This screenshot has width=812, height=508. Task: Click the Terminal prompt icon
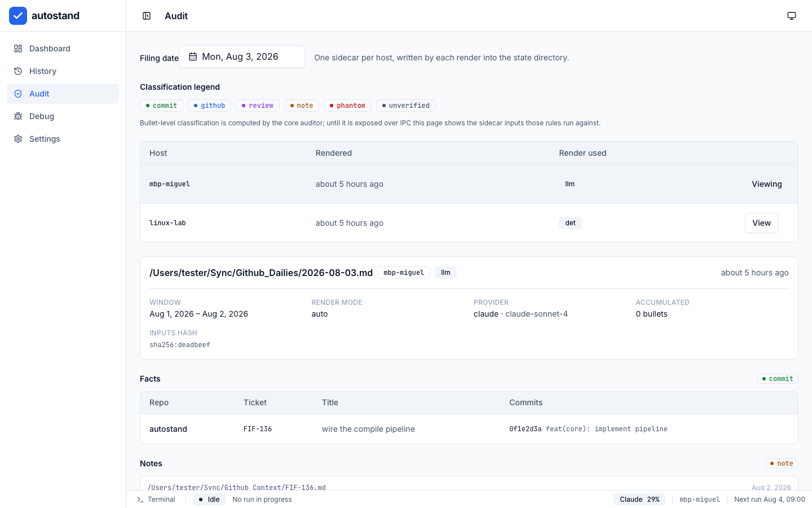(140, 500)
